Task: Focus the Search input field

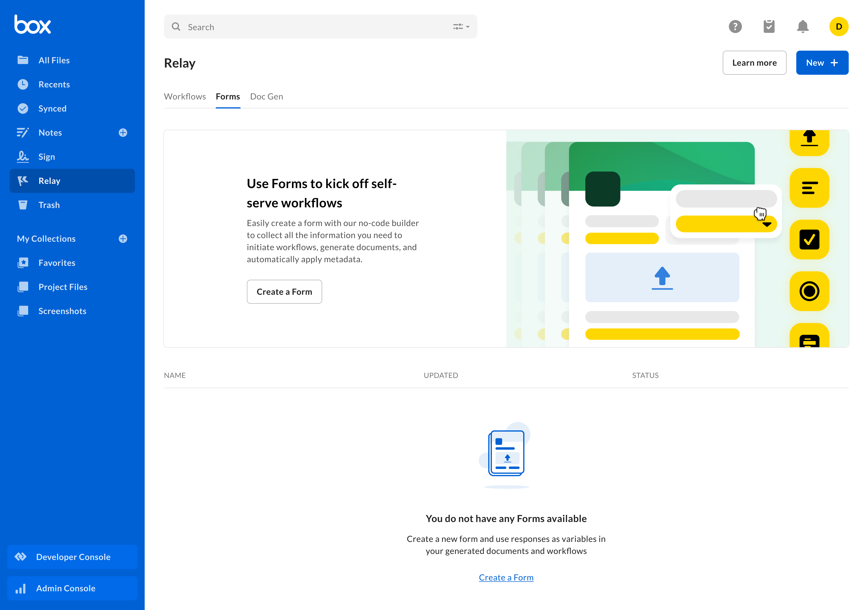Action: coord(314,27)
